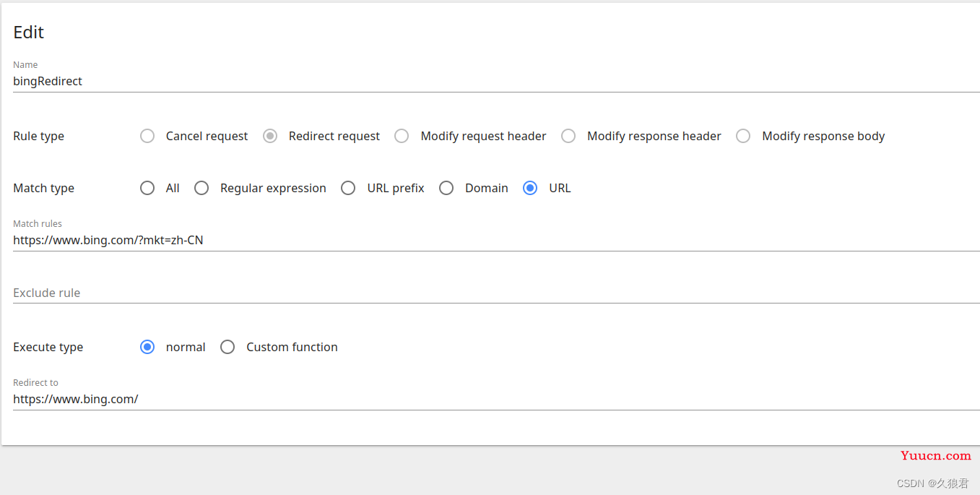Select the Cancel request rule type
Screen dimensions: 980x495
(147, 136)
